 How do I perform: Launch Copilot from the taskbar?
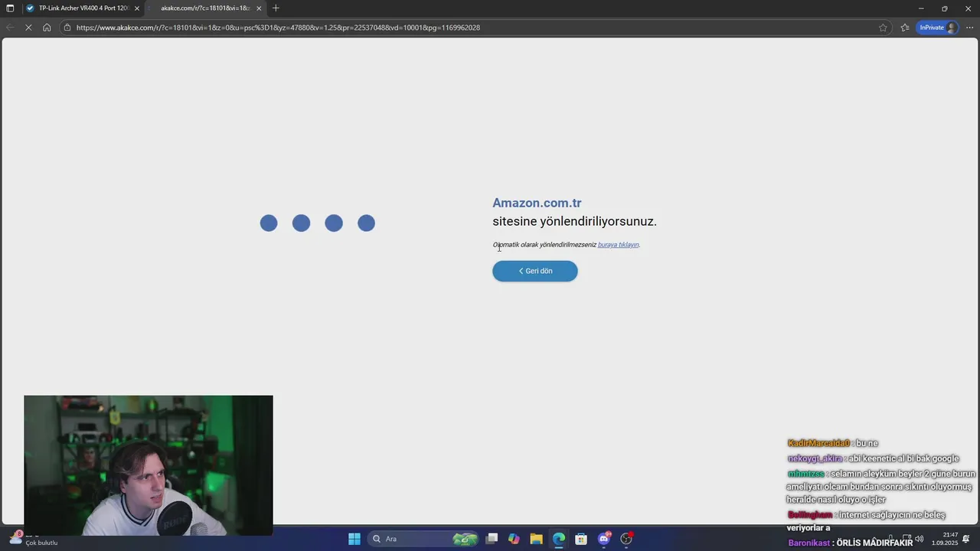[514, 539]
